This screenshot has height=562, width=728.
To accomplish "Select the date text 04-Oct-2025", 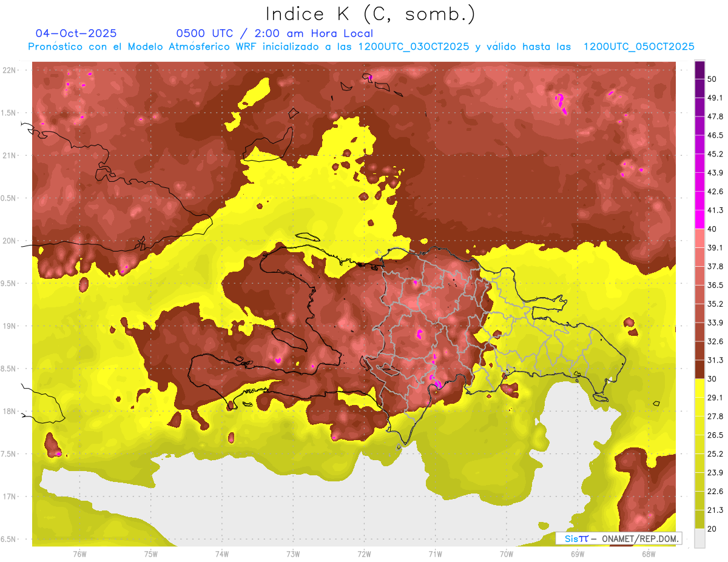I will coord(76,34).
